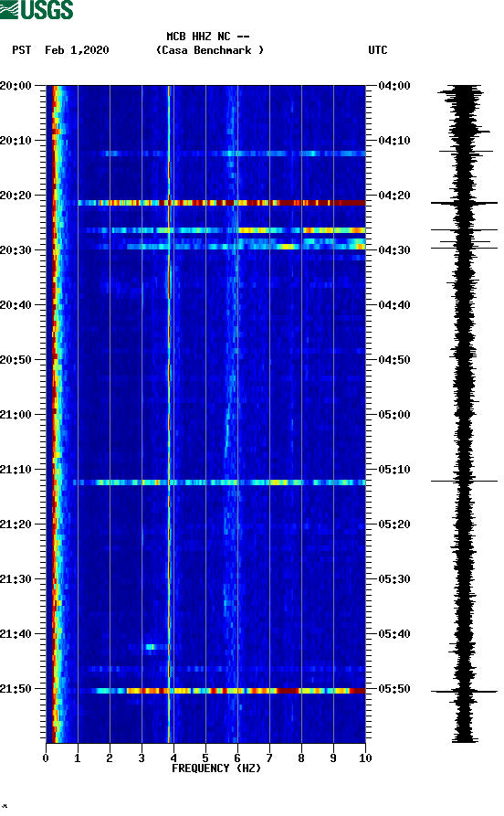The width and height of the screenshot is (504, 816).
Task: Click the red spectrogram band at 21:50
Action: pos(228,691)
